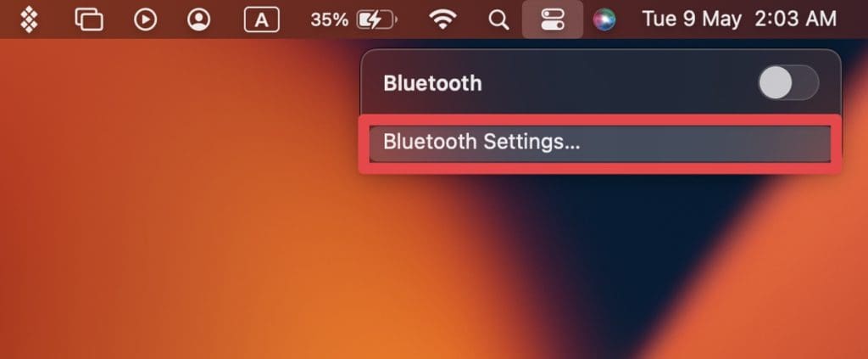Open the input source 'A' menu
Screen dimensions: 868x359
pyautogui.click(x=261, y=20)
